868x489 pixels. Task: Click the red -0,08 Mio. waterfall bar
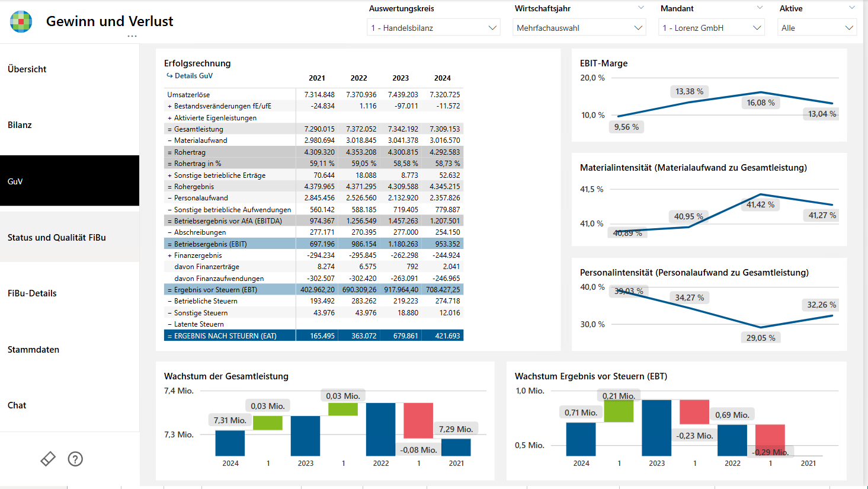click(418, 421)
